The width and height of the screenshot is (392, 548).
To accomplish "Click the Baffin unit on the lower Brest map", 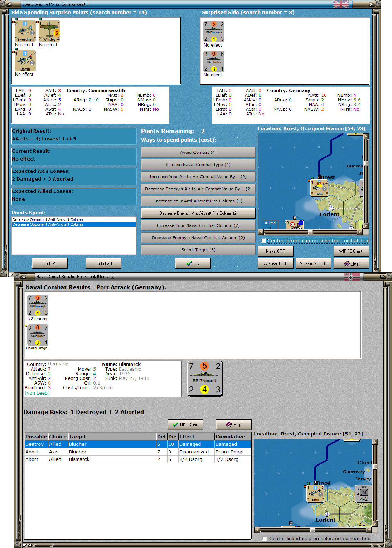I will tap(315, 494).
